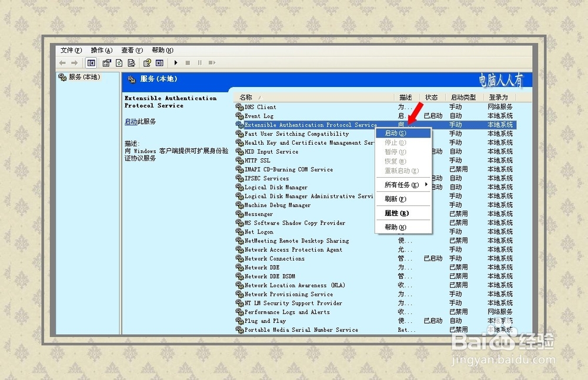This screenshot has width=588, height=380.
Task: Sort by the 名称 column header
Action: coord(314,98)
